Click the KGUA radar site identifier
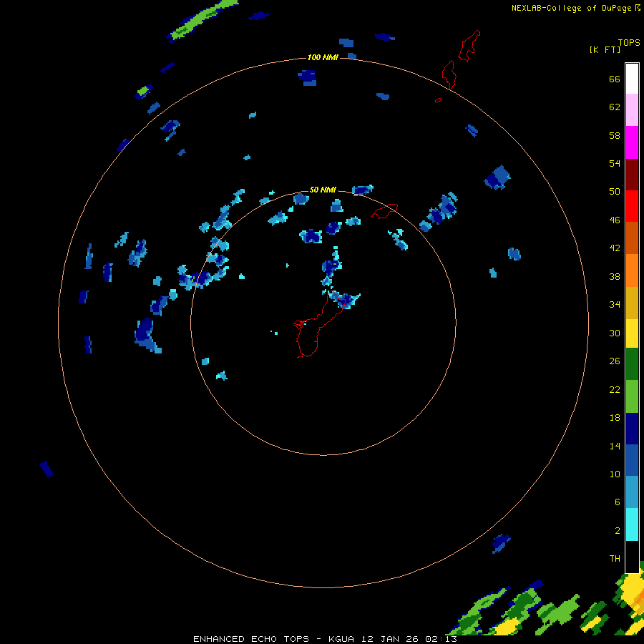 pyautogui.click(x=341, y=639)
